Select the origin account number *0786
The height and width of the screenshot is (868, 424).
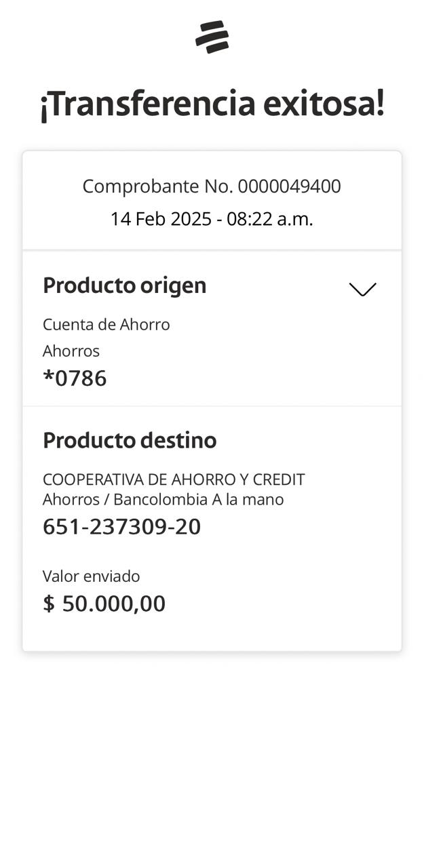pyautogui.click(x=75, y=378)
